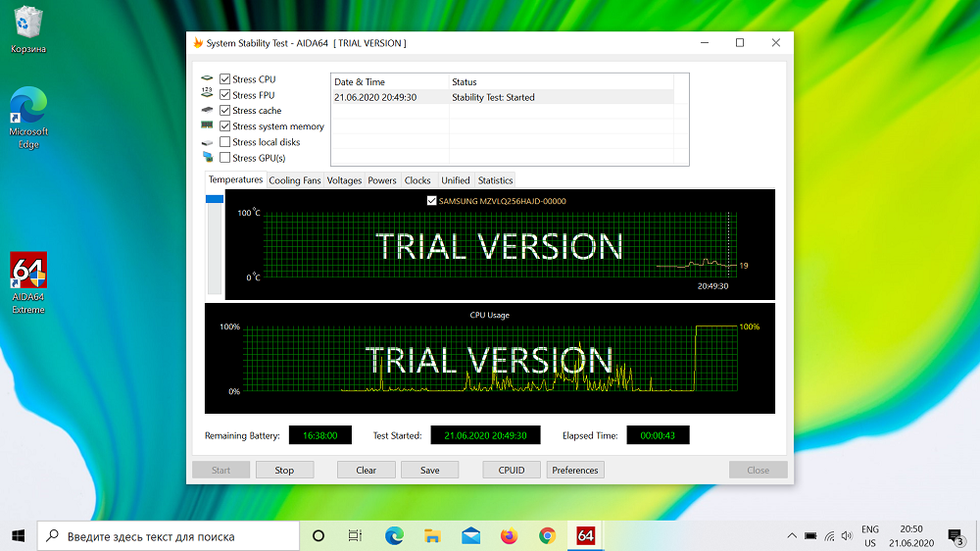Image resolution: width=980 pixels, height=551 pixels.
Task: Open Preferences dialog button
Action: pos(575,470)
